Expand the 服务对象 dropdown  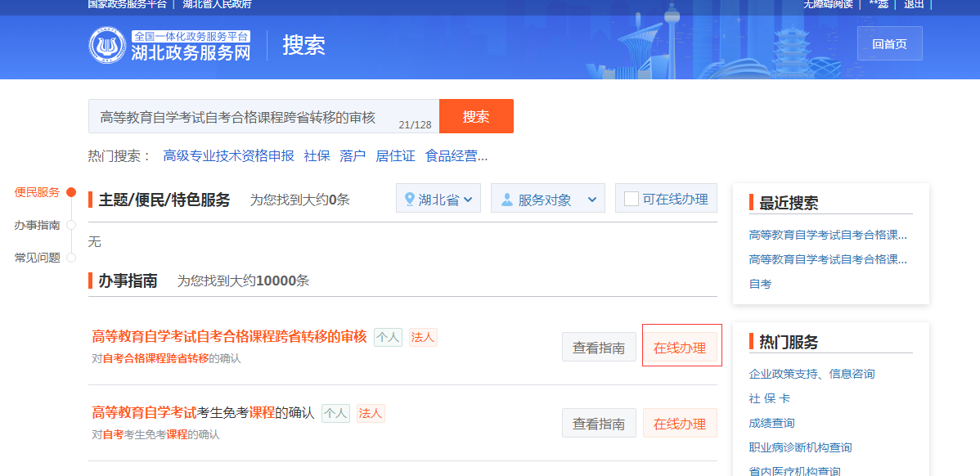tap(547, 198)
